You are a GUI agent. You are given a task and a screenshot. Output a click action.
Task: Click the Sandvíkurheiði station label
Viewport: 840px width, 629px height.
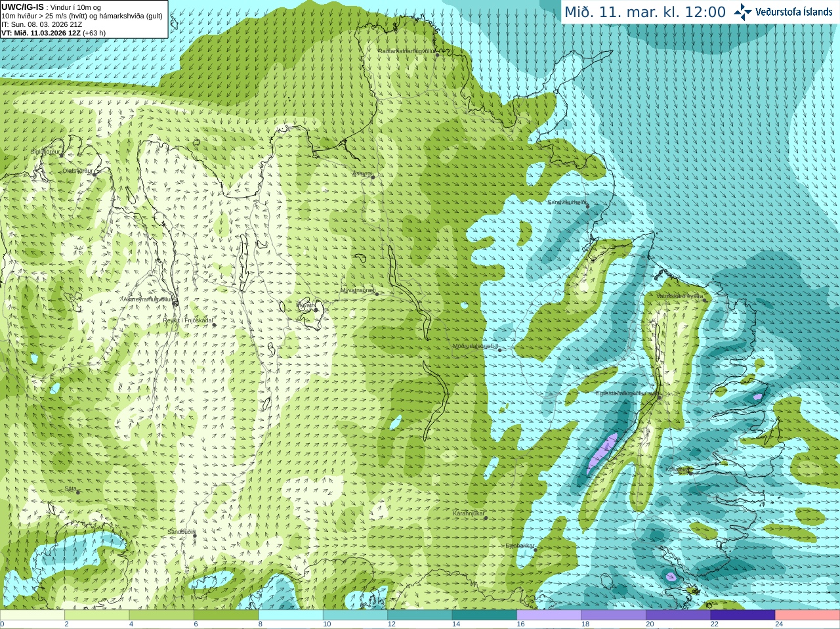[x=567, y=202]
